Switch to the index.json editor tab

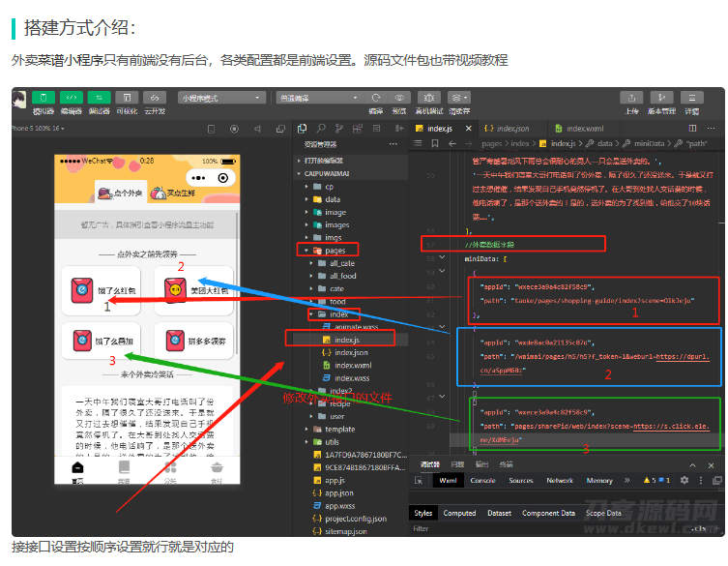point(511,128)
